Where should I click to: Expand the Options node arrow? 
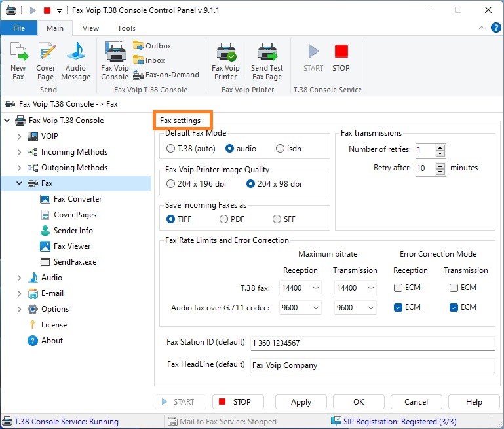(19, 309)
